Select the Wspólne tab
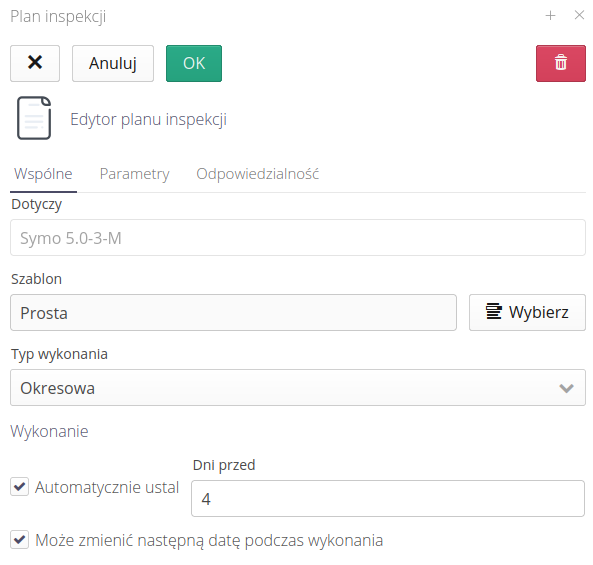 tap(43, 174)
